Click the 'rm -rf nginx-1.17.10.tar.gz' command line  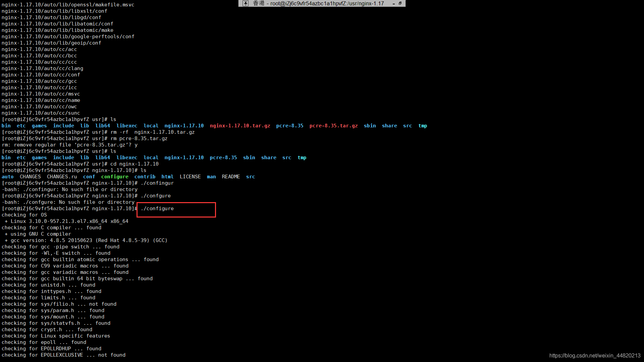pyautogui.click(x=152, y=132)
